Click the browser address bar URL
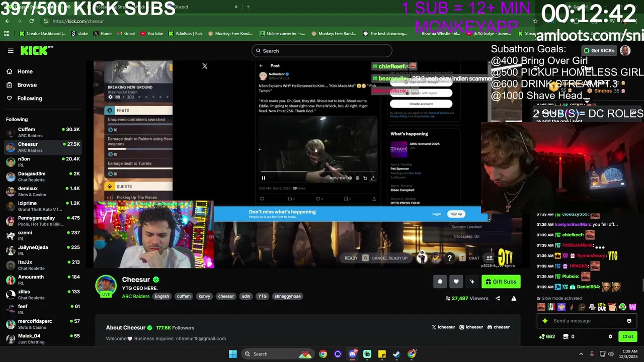Image resolution: width=644 pixels, height=362 pixels. pos(78,21)
